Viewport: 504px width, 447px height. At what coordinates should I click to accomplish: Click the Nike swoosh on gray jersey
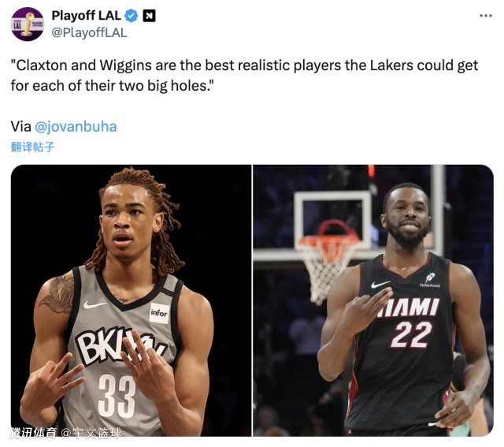click(x=94, y=304)
